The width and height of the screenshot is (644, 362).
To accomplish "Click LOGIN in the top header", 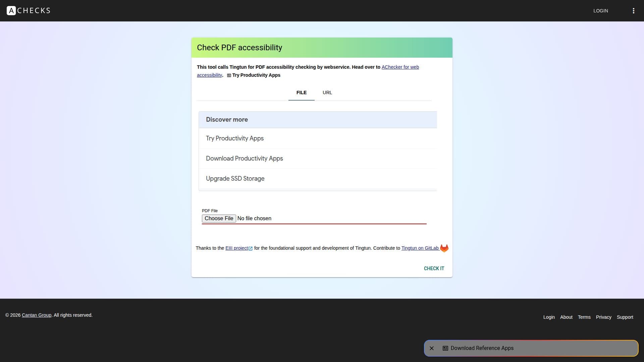I will 600,11.
